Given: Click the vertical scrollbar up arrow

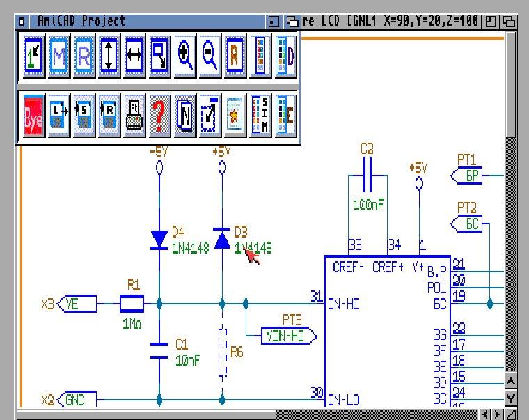Looking at the screenshot, I should [x=510, y=382].
